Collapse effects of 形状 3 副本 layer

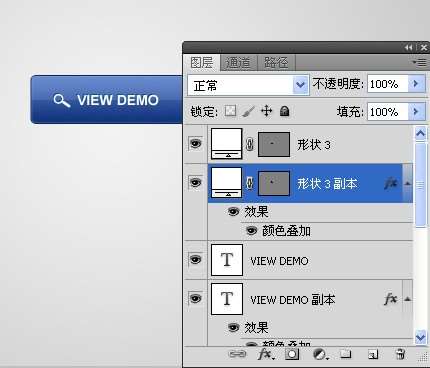[408, 183]
